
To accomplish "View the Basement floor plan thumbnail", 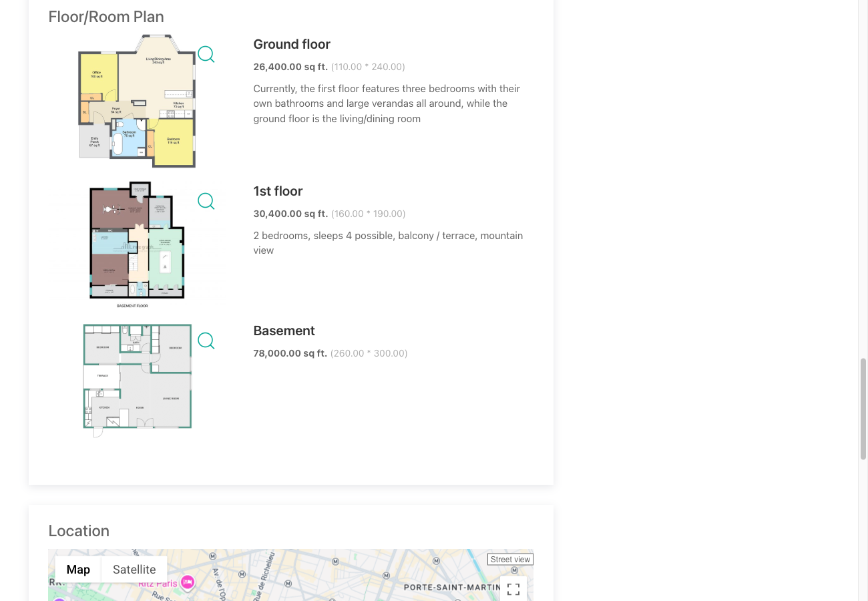I will click(137, 379).
